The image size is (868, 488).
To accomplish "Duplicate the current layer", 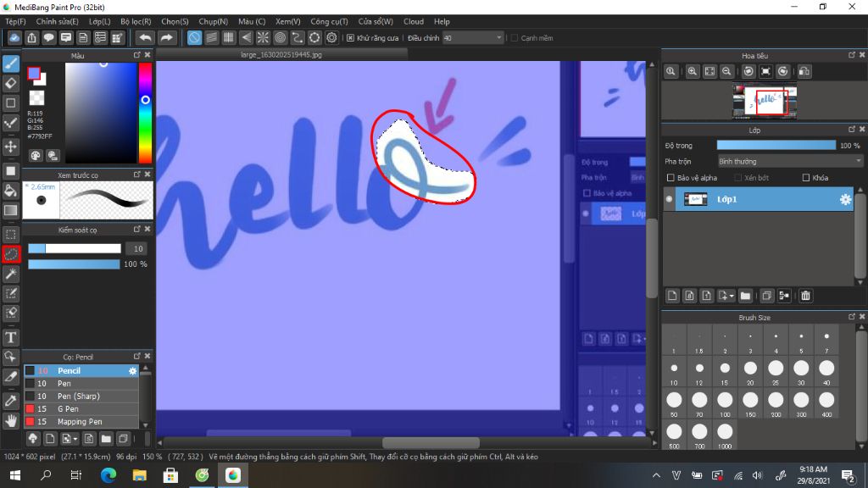I will click(766, 296).
